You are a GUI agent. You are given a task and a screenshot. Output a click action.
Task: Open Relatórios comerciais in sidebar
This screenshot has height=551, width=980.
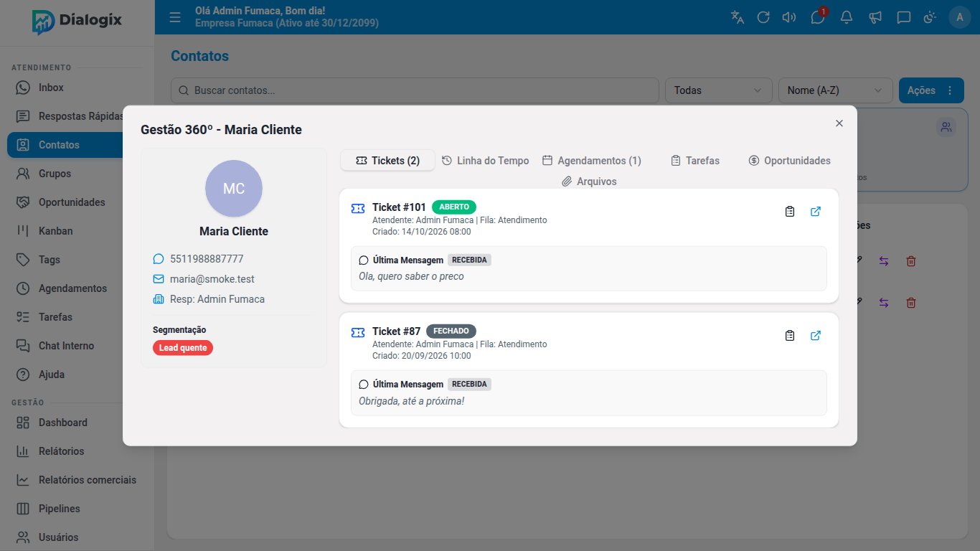point(77,480)
